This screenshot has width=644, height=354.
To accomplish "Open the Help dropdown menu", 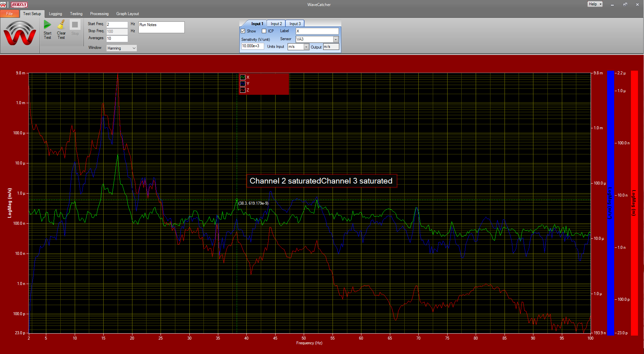I will point(595,4).
